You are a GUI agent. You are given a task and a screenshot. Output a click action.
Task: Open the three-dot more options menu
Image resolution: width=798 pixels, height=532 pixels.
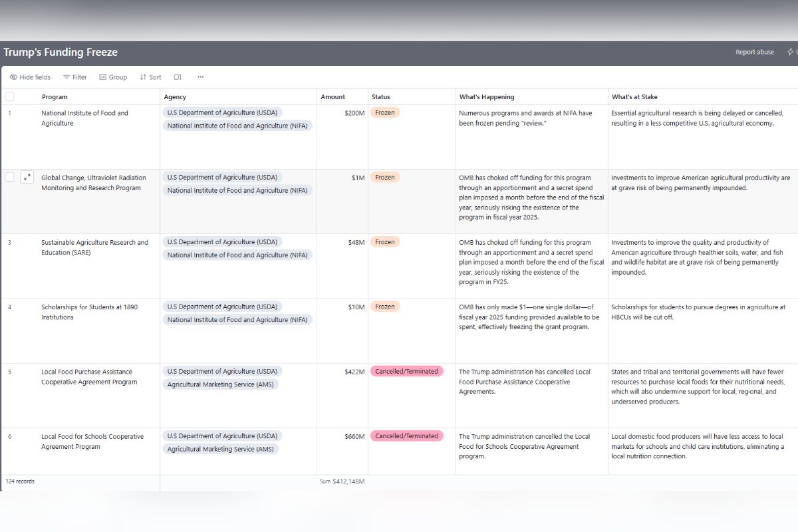[x=200, y=77]
